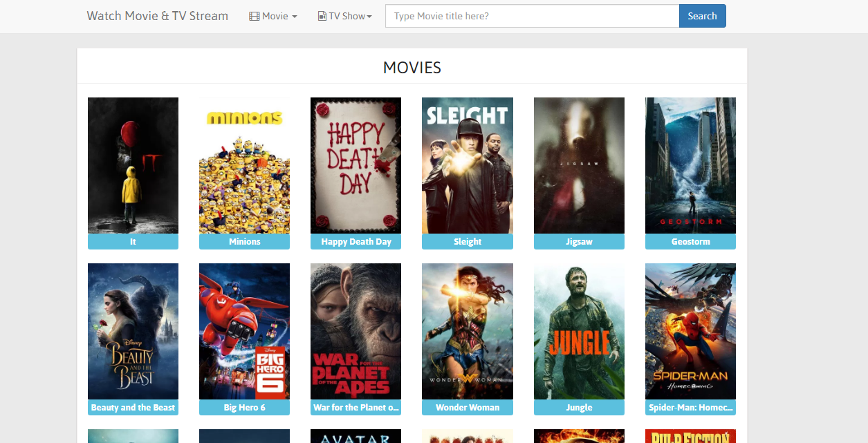Open the Sleight movie page
Viewport: 868px width, 443px height.
(467, 165)
